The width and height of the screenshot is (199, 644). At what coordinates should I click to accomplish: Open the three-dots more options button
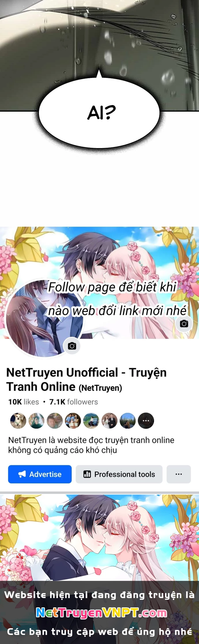[x=179, y=474]
